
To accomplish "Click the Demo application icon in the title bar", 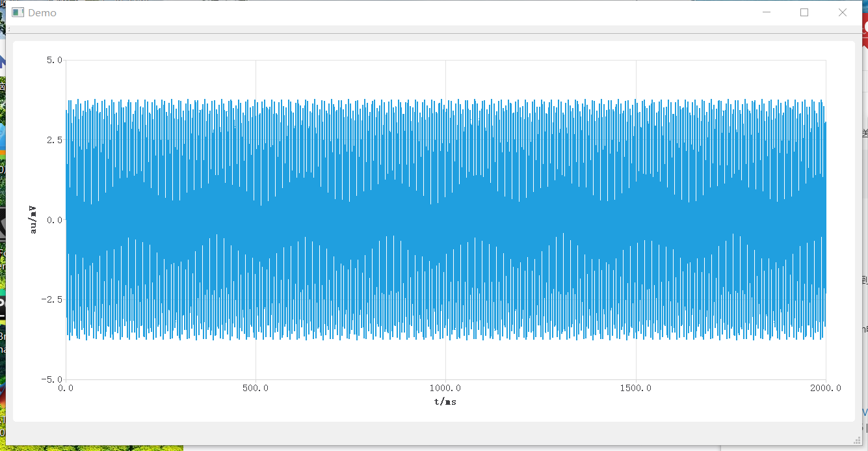I will pyautogui.click(x=18, y=12).
